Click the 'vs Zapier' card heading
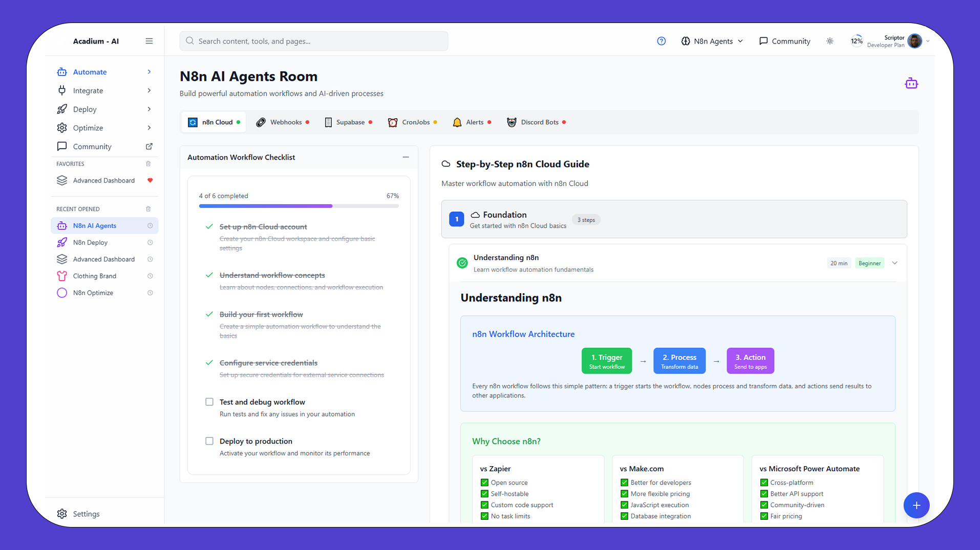This screenshot has width=980, height=550. pyautogui.click(x=495, y=469)
